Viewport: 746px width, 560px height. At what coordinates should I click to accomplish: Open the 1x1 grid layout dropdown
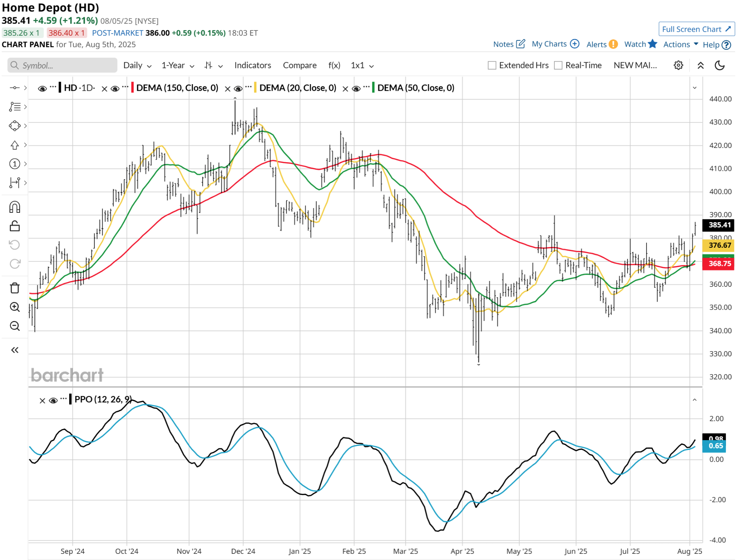click(x=362, y=66)
